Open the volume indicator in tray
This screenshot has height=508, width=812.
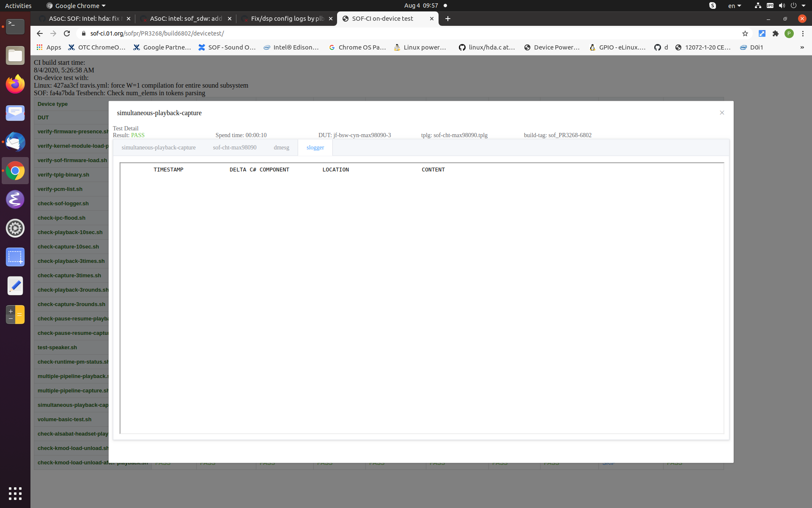(x=782, y=6)
